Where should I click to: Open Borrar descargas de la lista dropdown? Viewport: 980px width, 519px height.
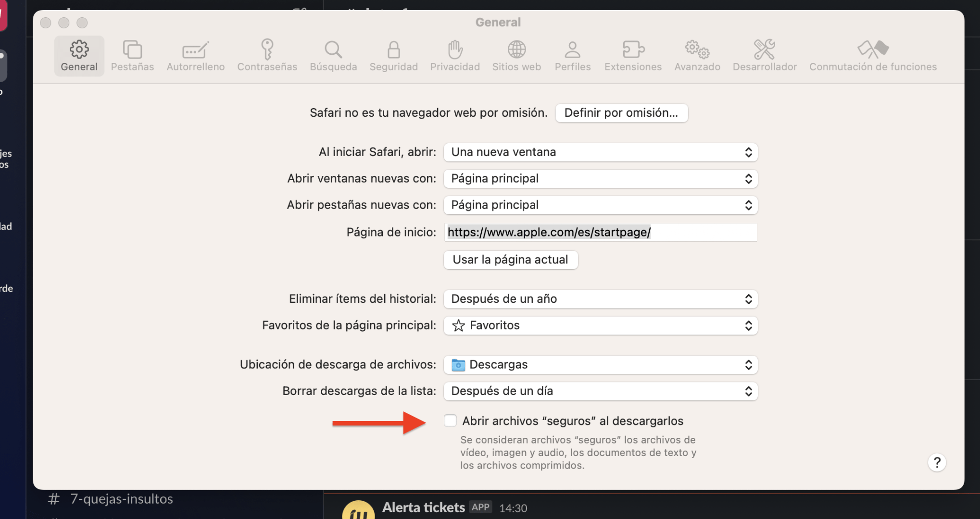pos(601,391)
